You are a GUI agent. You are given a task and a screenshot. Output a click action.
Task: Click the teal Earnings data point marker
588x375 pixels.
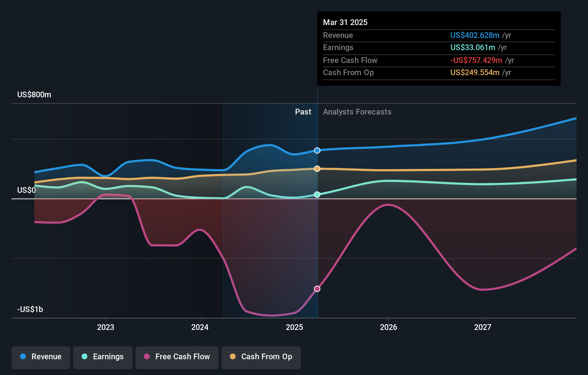(x=317, y=194)
